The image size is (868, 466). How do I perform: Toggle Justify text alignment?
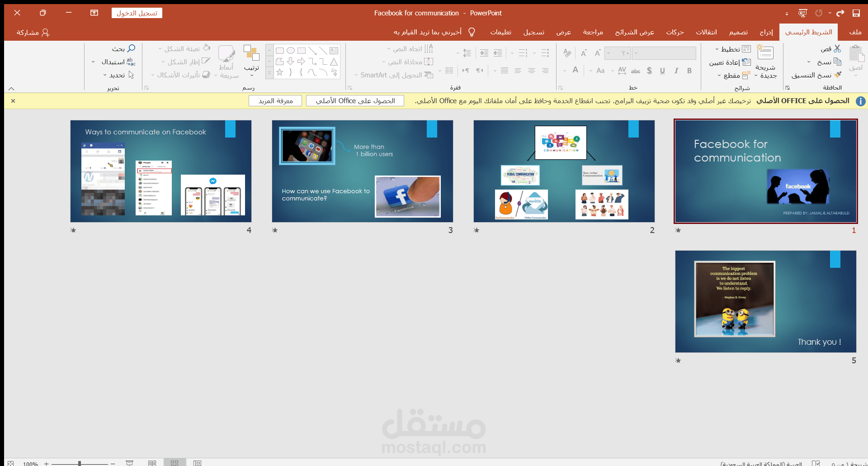[505, 71]
